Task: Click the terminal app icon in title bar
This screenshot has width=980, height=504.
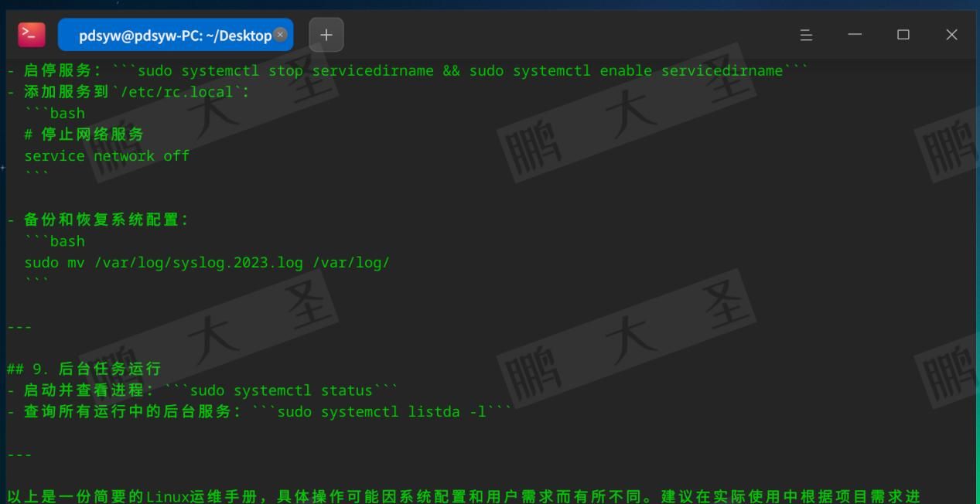Action: click(32, 35)
